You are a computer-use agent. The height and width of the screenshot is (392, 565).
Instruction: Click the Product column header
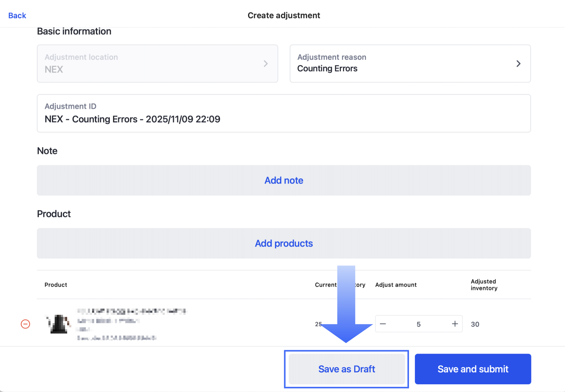pyautogui.click(x=56, y=285)
